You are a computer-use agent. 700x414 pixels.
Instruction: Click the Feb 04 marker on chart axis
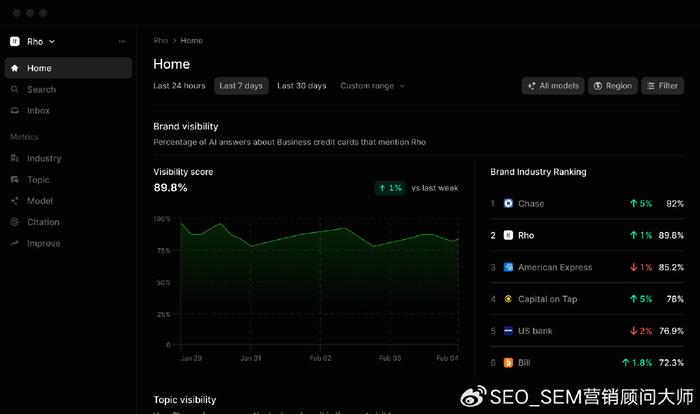[447, 358]
